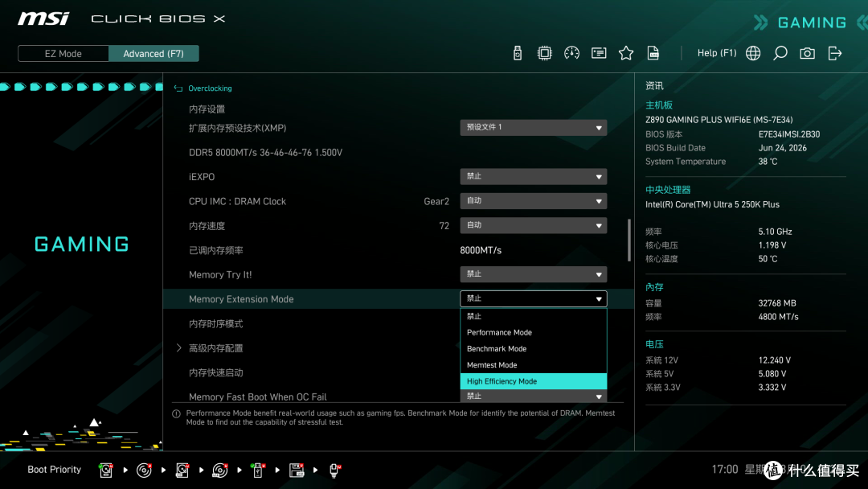The width and height of the screenshot is (868, 489).
Task: Open the LOG file icon
Action: pyautogui.click(x=653, y=53)
